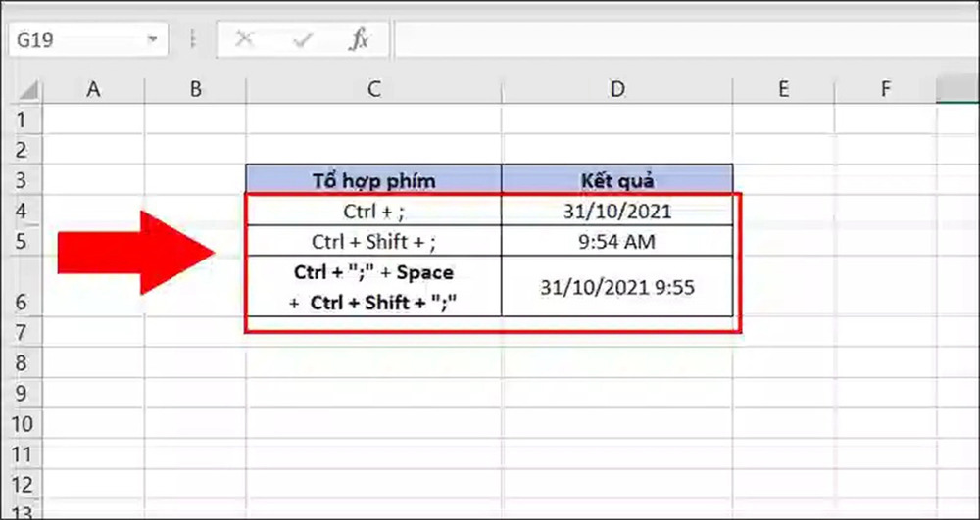This screenshot has height=520, width=980.
Task: Select row 5 header
Action: pyautogui.click(x=22, y=240)
